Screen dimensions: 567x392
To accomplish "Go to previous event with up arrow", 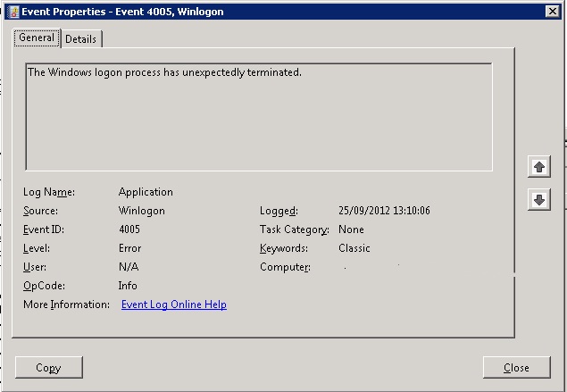I will (538, 167).
